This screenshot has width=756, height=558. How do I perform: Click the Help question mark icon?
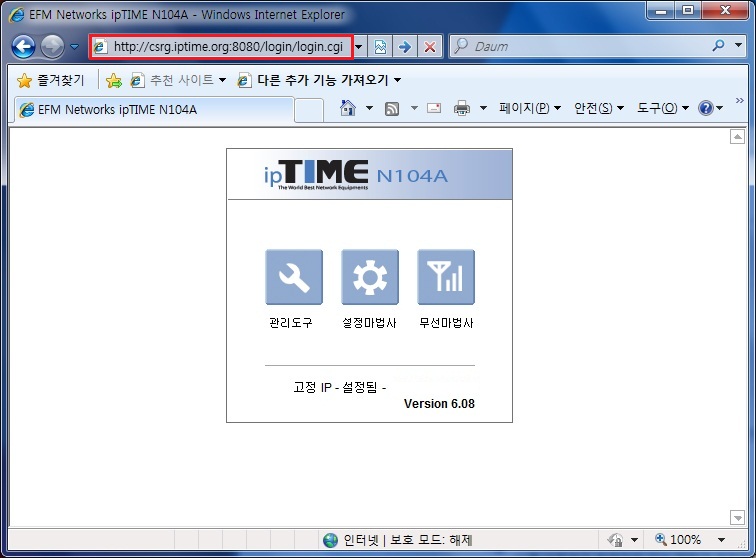click(x=705, y=108)
